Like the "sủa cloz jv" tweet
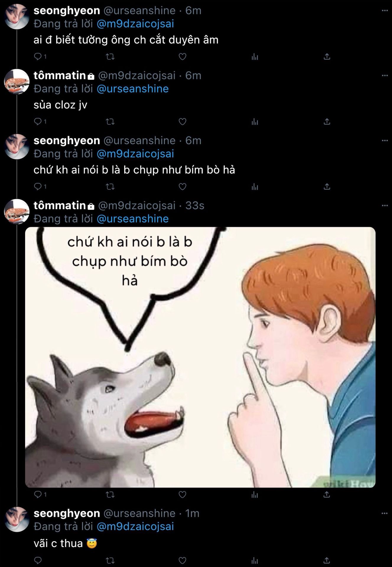Image resolution: width=392 pixels, height=567 pixels. click(x=183, y=121)
